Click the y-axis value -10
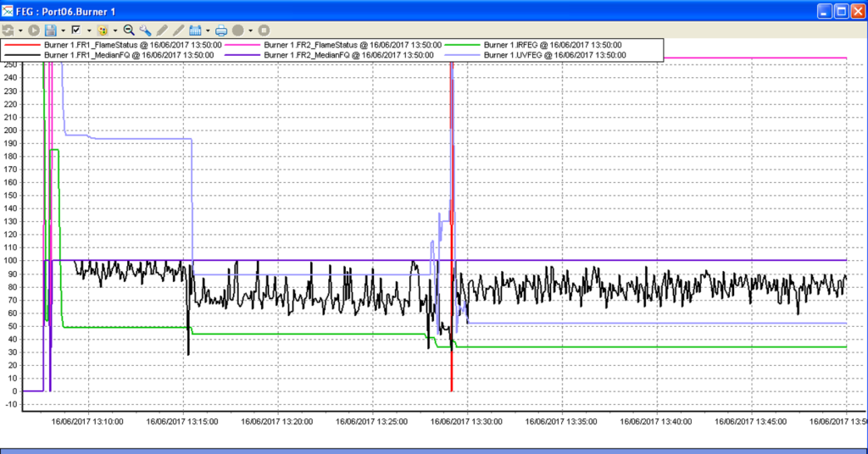 tap(12, 405)
